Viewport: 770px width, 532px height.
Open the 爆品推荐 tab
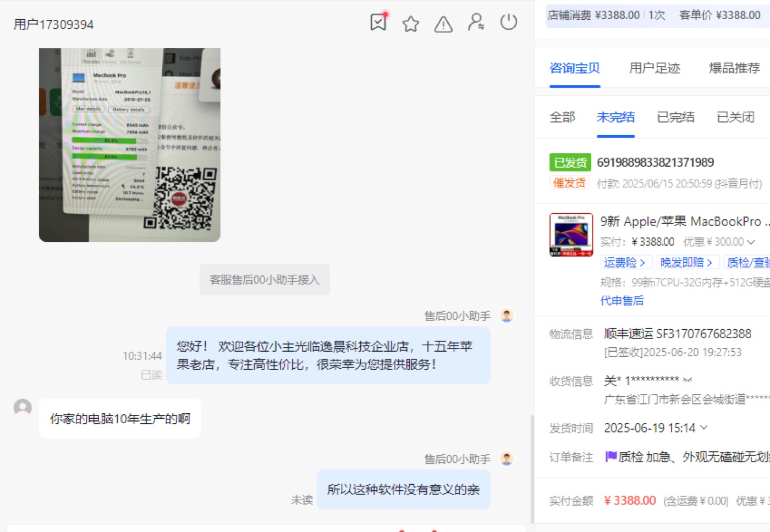(x=734, y=68)
